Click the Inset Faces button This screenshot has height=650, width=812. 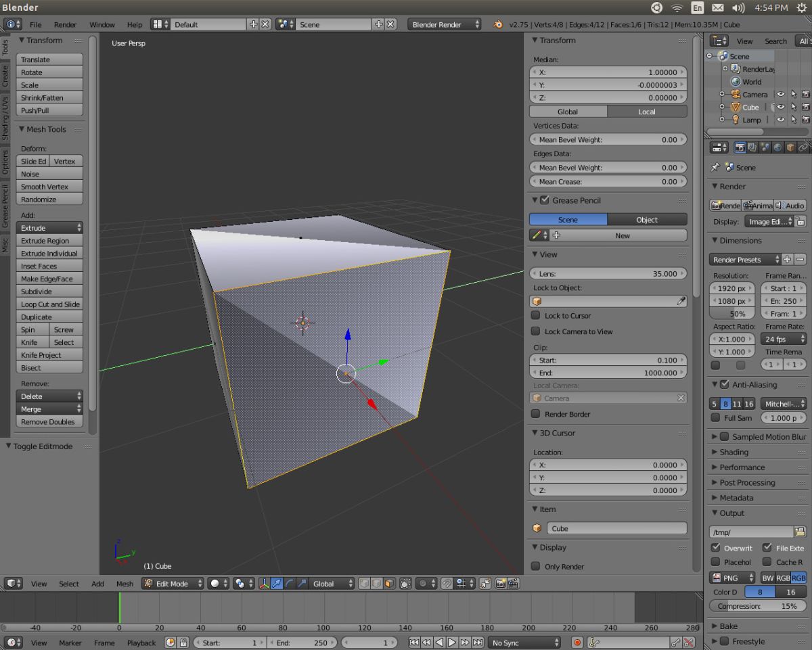tap(49, 266)
